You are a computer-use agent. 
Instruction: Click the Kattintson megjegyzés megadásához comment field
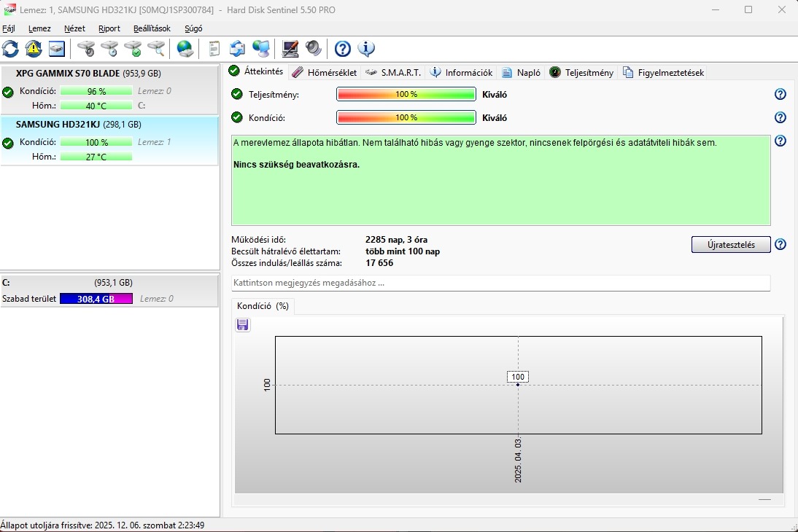click(501, 283)
